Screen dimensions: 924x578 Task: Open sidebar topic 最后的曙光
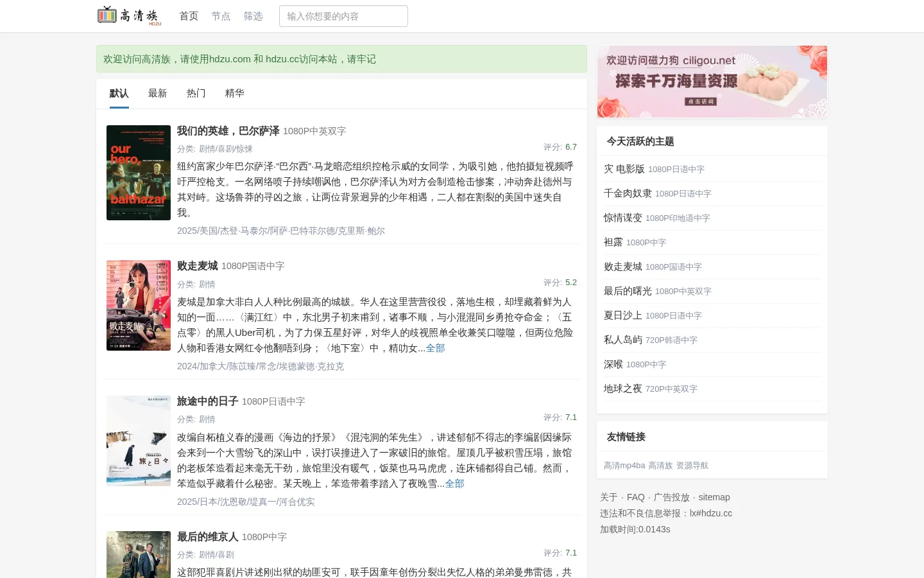point(628,291)
